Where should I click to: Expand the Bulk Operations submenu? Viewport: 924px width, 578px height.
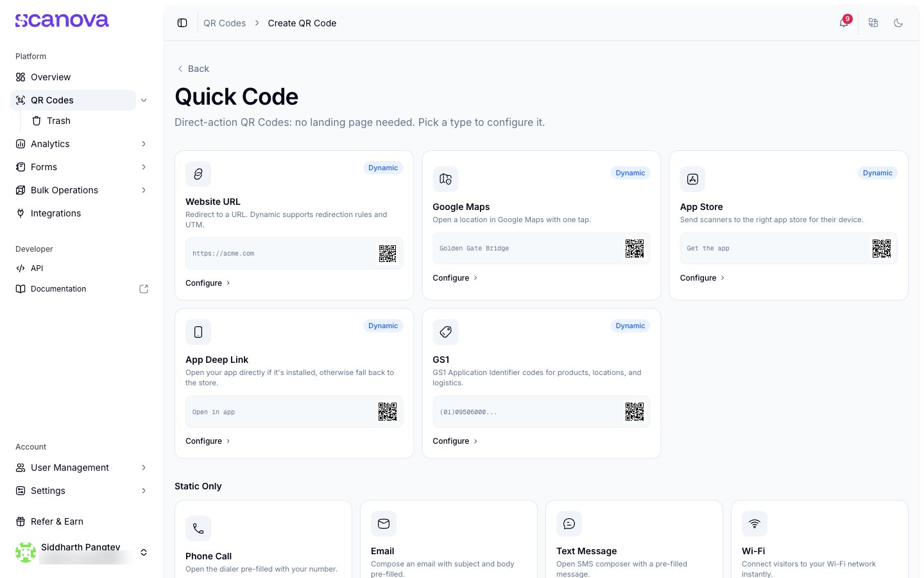coord(144,190)
